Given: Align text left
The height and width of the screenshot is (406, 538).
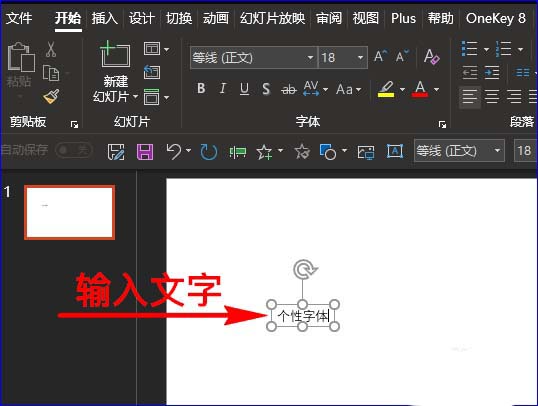Looking at the screenshot, I should point(469,96).
